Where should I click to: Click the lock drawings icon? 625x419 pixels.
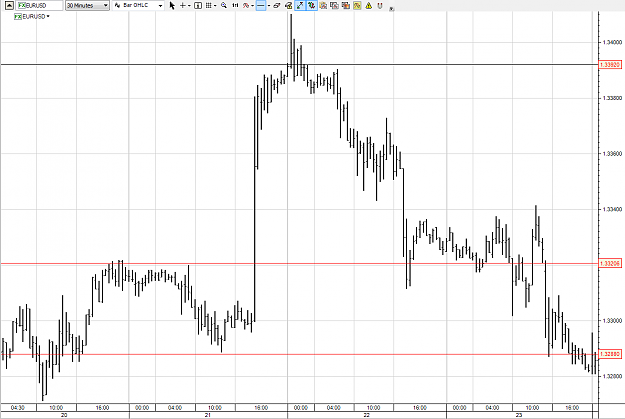[x=289, y=6]
